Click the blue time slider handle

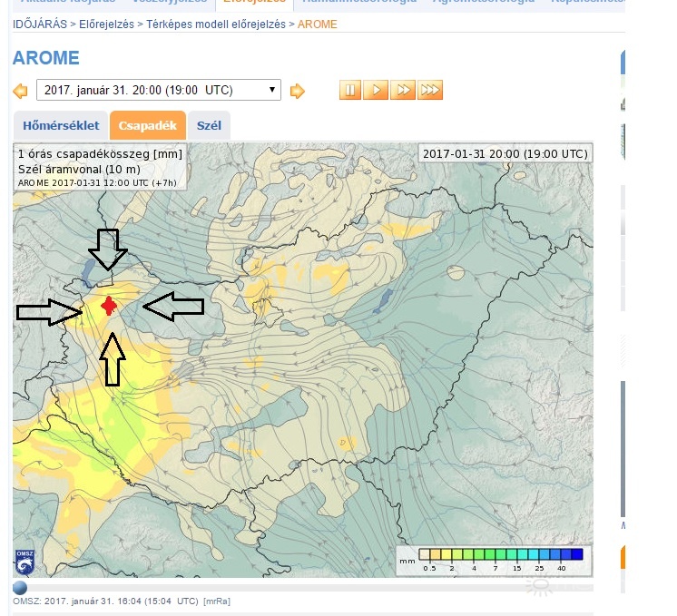click(20, 587)
